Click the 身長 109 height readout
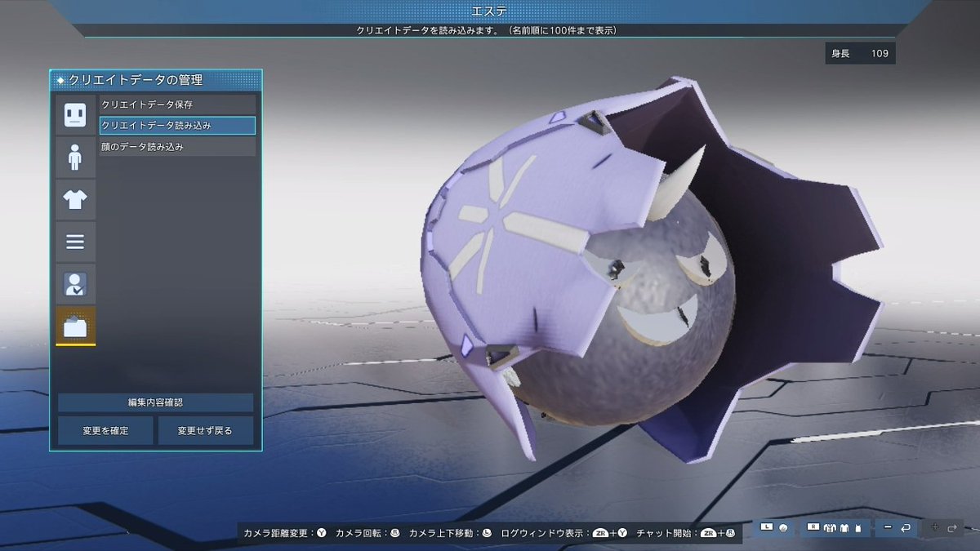980x551 pixels. point(860,54)
